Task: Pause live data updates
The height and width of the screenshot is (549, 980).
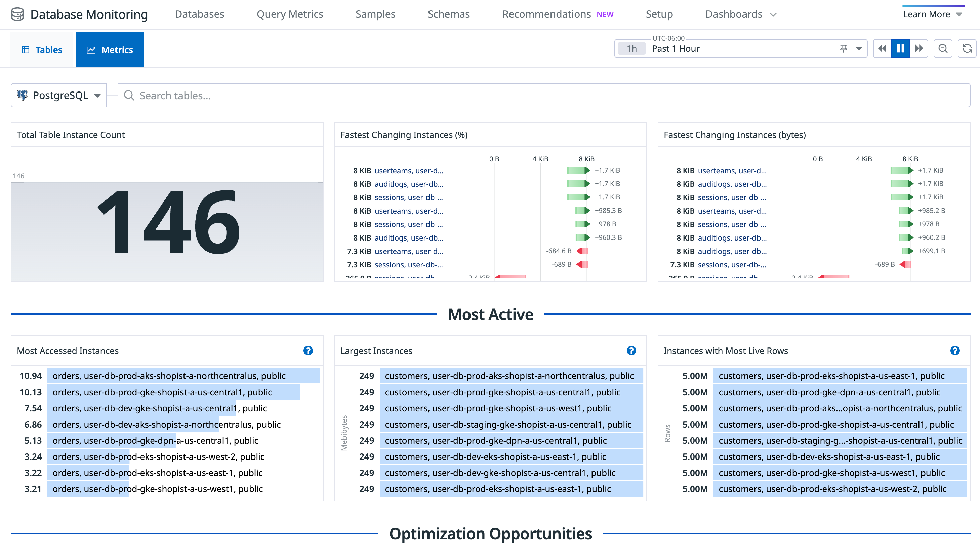Action: point(900,49)
